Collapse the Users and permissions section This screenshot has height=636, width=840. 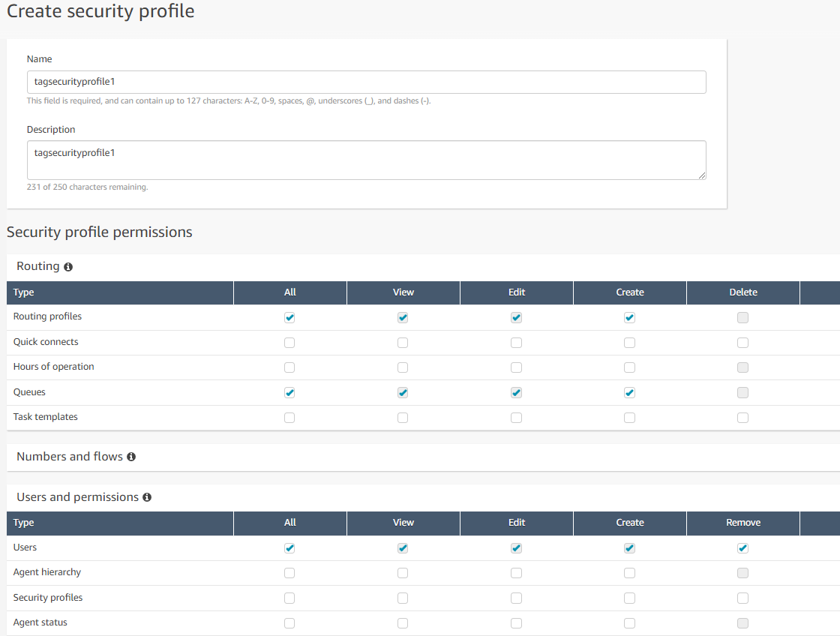(x=423, y=497)
